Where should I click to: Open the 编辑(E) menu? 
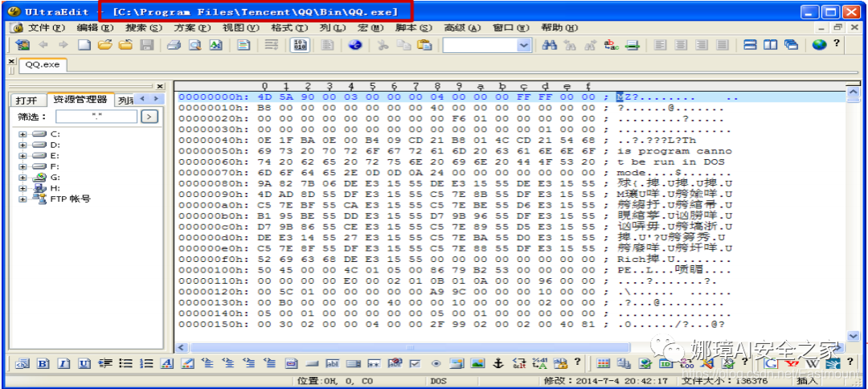pos(95,27)
